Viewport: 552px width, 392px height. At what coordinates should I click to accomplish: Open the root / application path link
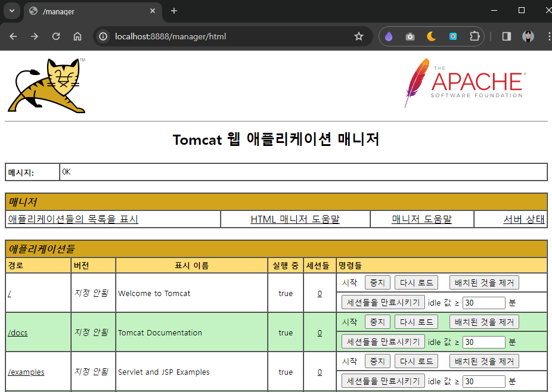pos(10,294)
